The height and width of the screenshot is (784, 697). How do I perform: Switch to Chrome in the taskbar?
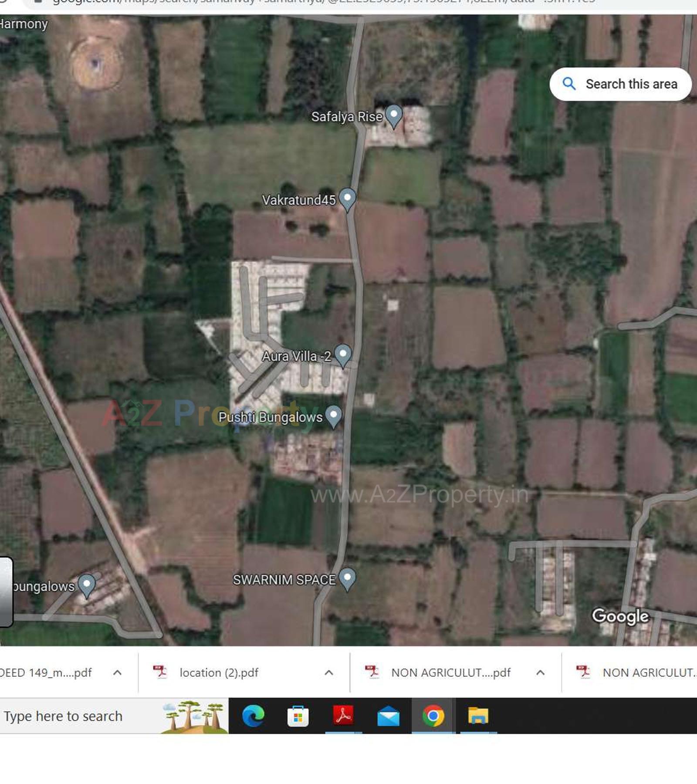(x=433, y=716)
